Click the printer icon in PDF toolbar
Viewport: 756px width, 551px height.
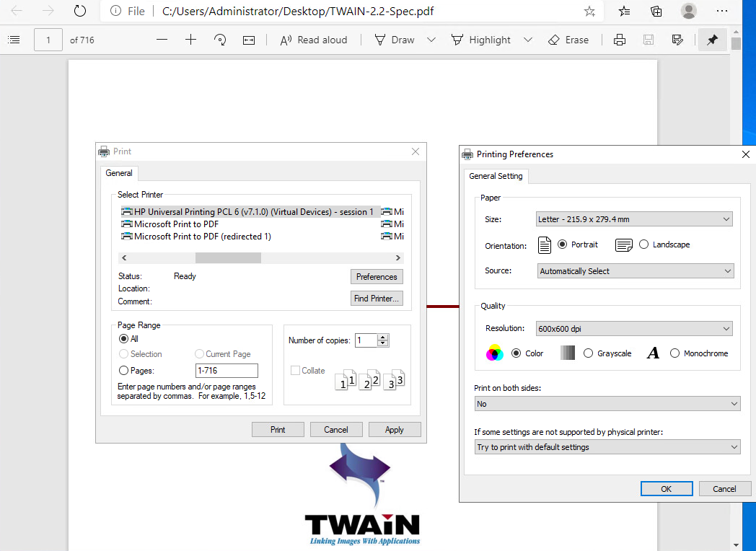[x=619, y=40]
